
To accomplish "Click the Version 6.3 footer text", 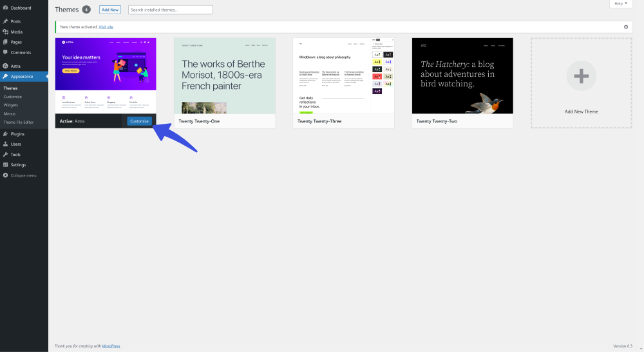I will [623, 346].
